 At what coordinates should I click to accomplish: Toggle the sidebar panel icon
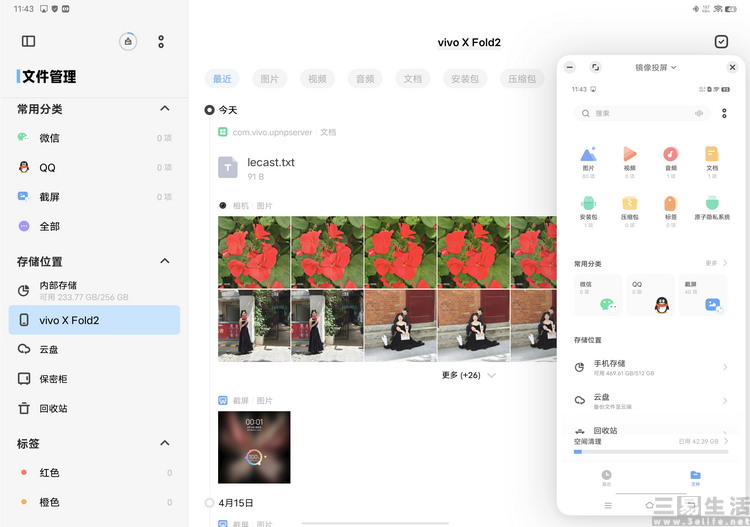(28, 41)
